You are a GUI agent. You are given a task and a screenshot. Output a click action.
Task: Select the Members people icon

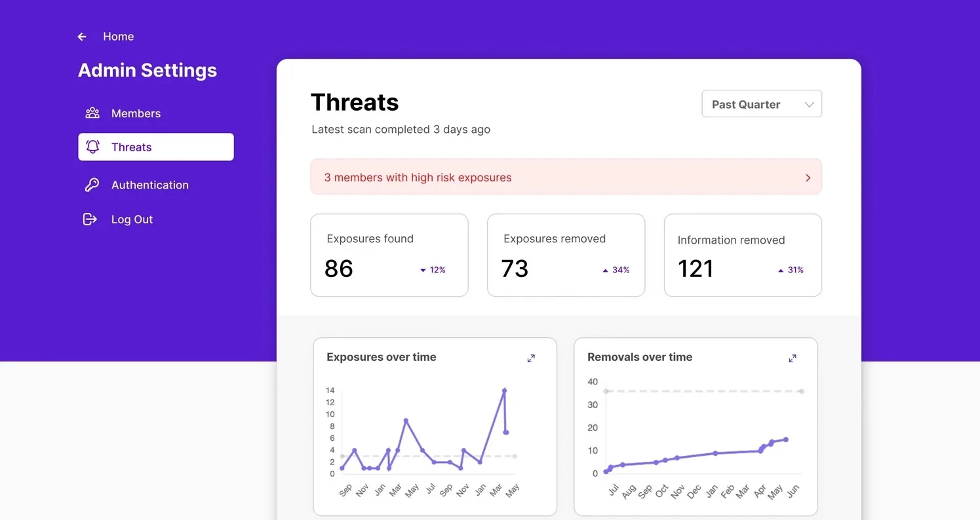point(91,113)
